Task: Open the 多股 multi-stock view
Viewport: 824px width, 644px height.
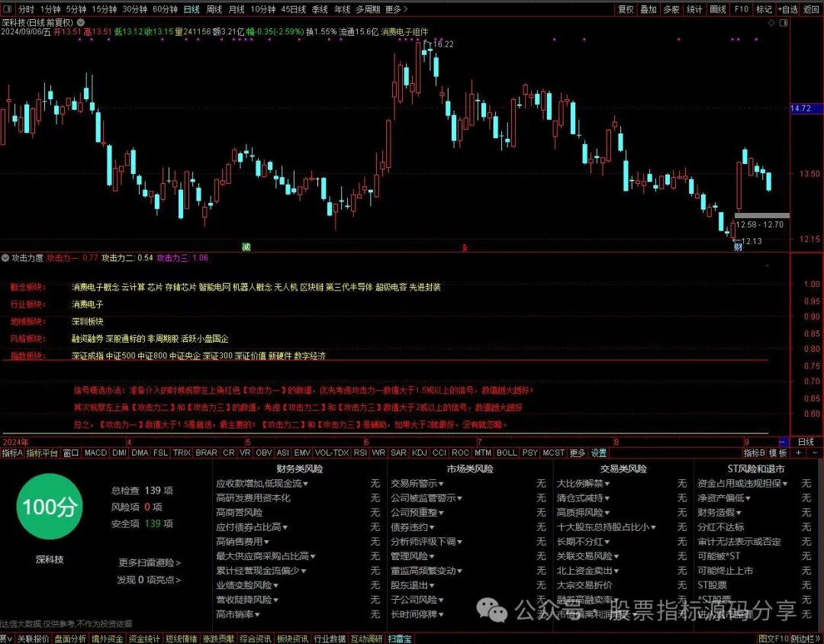Action: click(671, 9)
